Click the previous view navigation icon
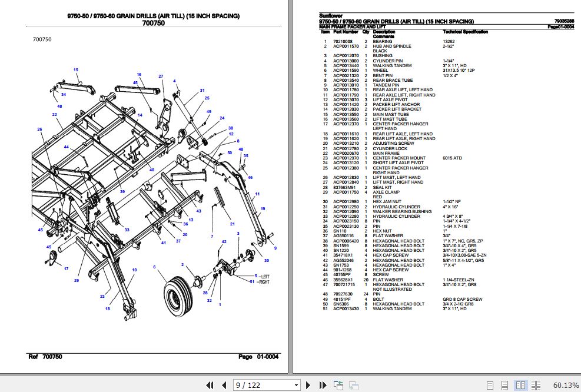 point(338,386)
